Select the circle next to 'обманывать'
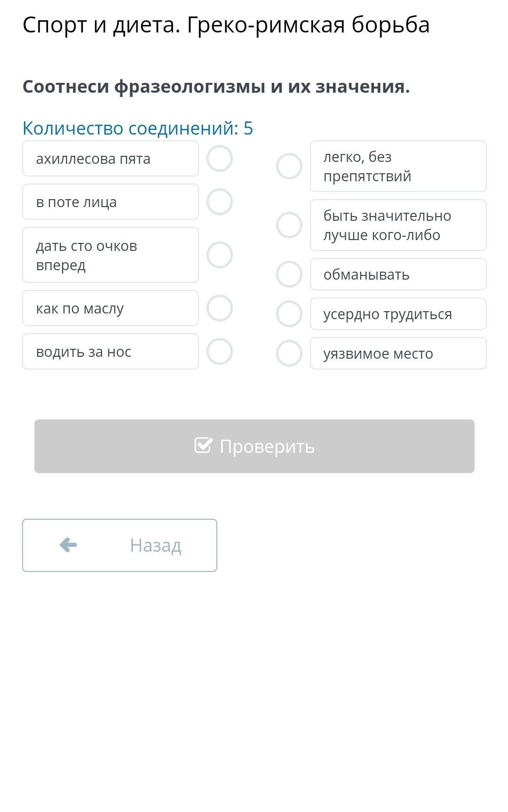The width and height of the screenshot is (508, 812). click(x=289, y=274)
